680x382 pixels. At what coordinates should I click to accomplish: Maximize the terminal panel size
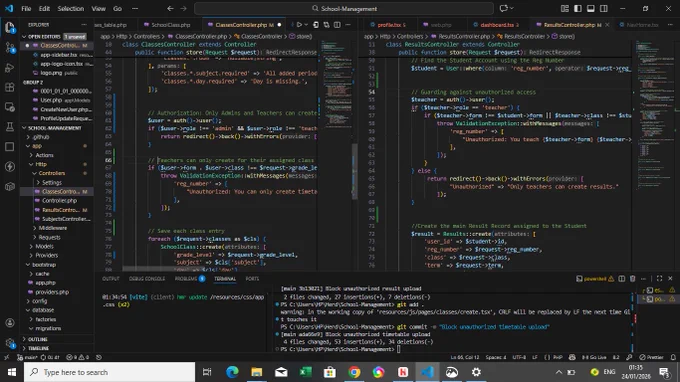659,278
